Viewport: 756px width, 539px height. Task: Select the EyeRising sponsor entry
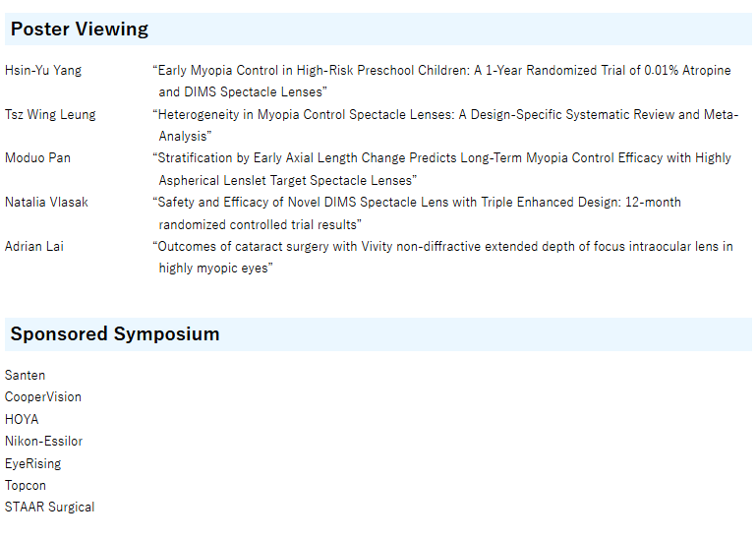[x=32, y=464]
